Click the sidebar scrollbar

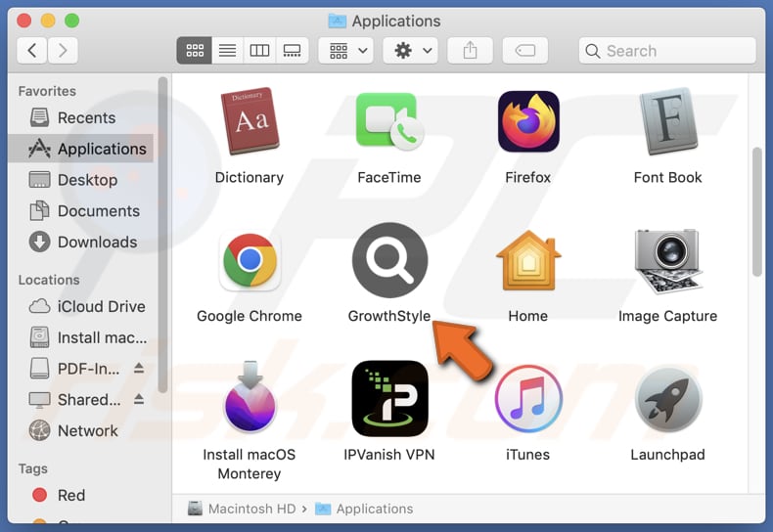coord(162,235)
